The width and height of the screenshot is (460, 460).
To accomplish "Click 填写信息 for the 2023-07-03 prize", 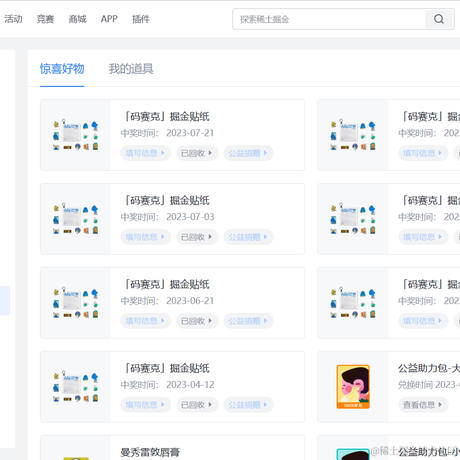I will 146,237.
